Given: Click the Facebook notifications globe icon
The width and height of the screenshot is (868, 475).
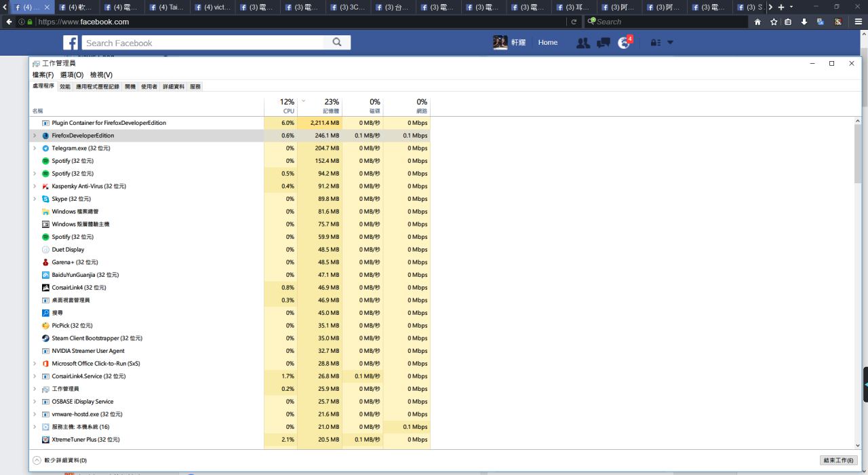Looking at the screenshot, I should tap(624, 43).
